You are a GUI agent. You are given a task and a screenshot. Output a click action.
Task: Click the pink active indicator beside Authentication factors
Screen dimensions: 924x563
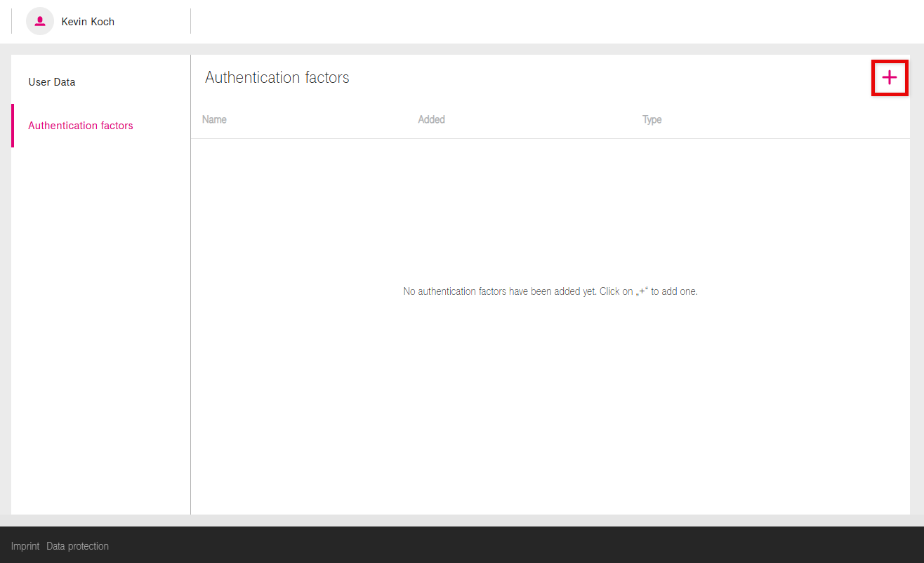point(13,126)
